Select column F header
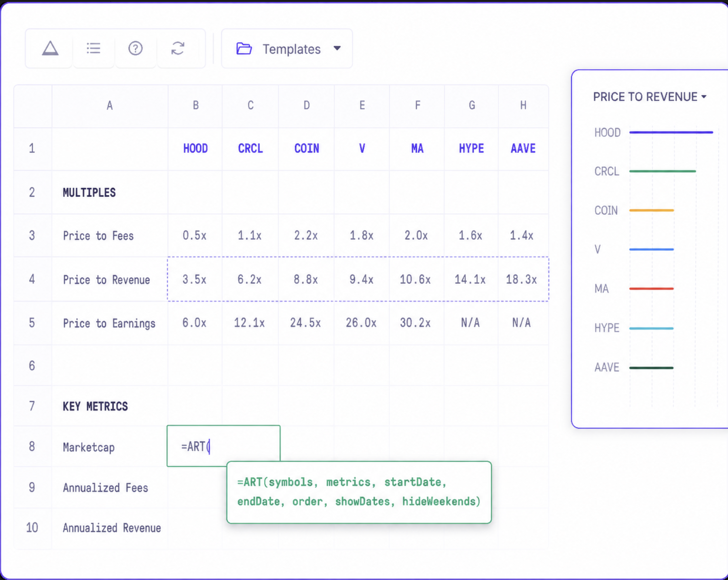 point(417,106)
